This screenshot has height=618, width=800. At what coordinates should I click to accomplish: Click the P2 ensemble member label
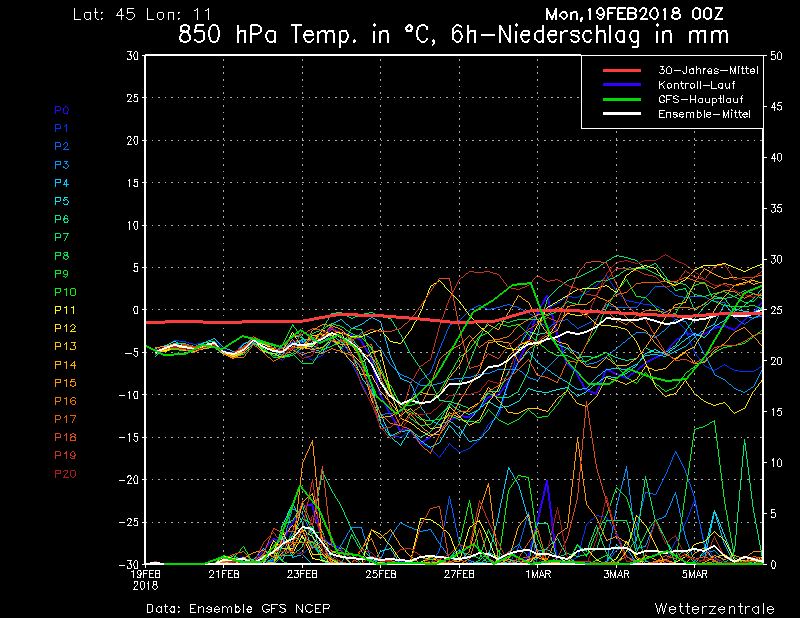coord(62,146)
